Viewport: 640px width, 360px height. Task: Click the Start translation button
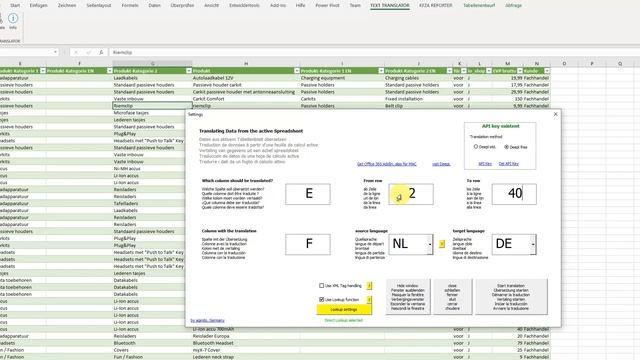tap(511, 297)
